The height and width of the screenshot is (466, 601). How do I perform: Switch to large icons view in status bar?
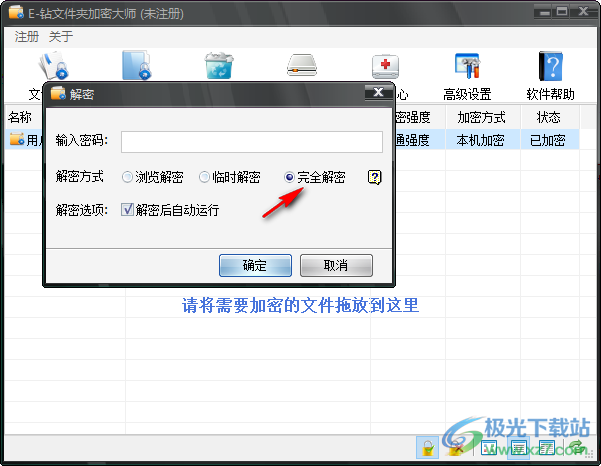click(489, 447)
